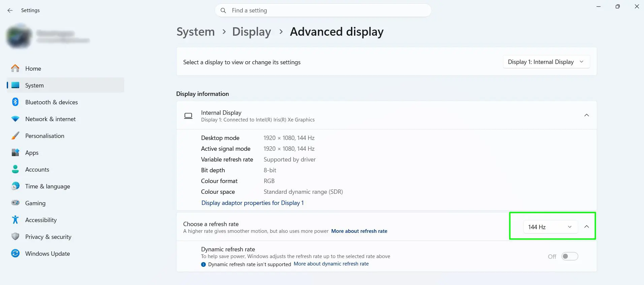Click the Internal Display laptop icon
The image size is (644, 285).
188,116
